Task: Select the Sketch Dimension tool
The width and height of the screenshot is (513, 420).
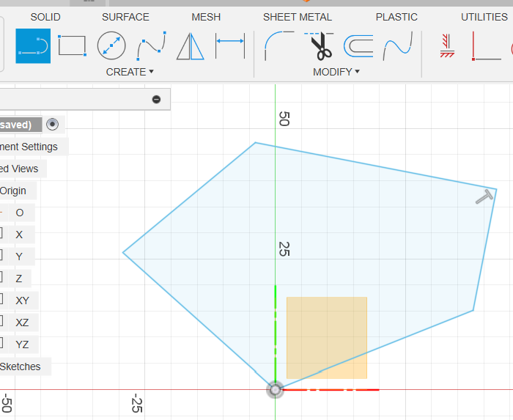Action: coord(230,45)
